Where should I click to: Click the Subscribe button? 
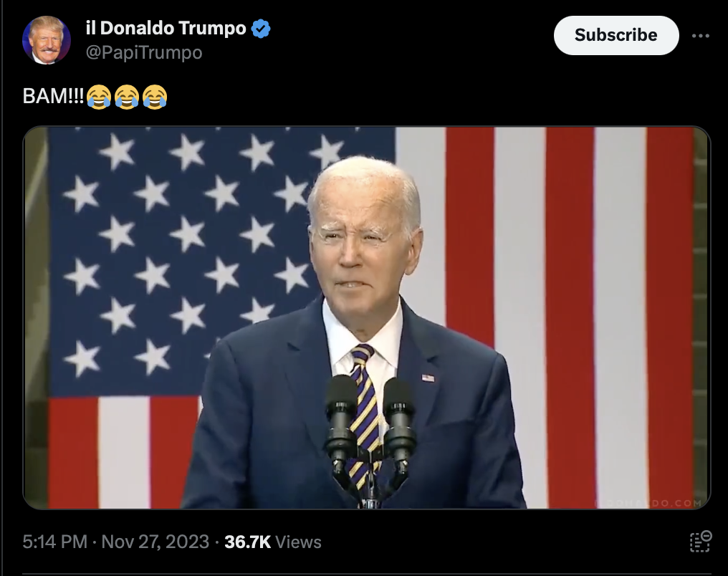[616, 35]
